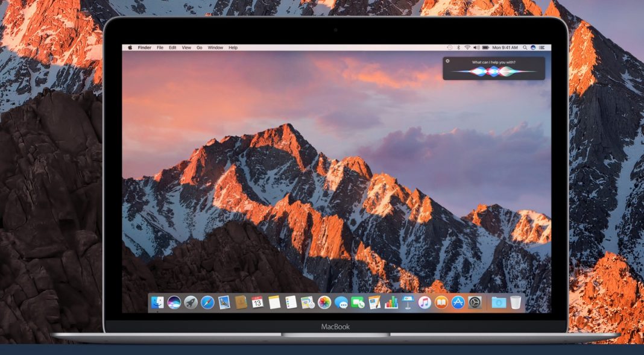Close the Siri panel

pos(447,61)
